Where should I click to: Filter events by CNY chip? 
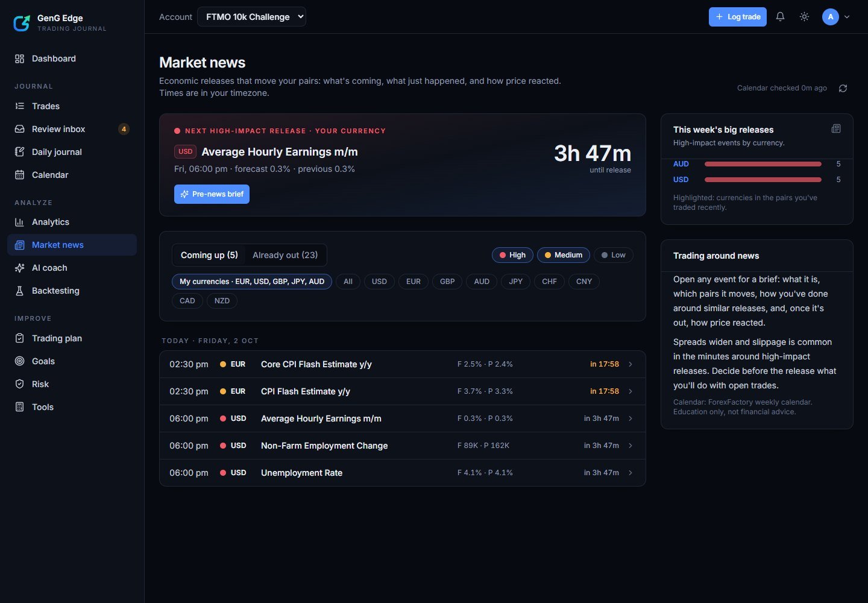(x=584, y=282)
